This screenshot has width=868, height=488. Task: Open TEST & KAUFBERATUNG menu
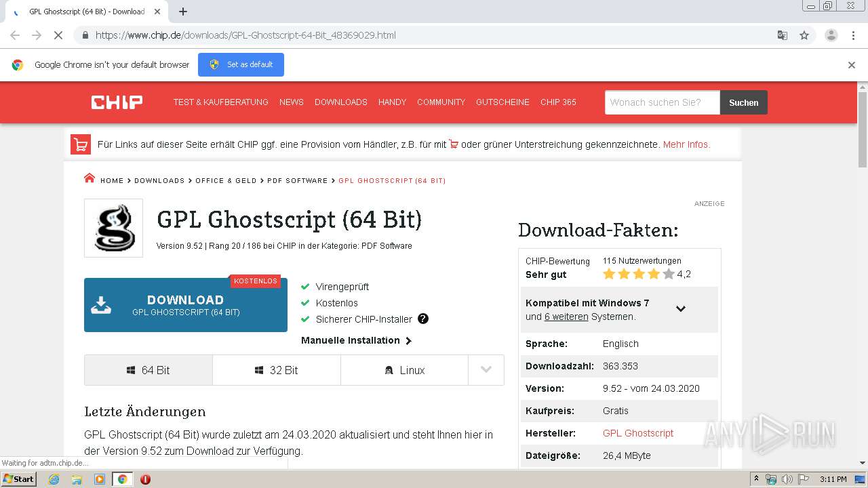tap(220, 102)
